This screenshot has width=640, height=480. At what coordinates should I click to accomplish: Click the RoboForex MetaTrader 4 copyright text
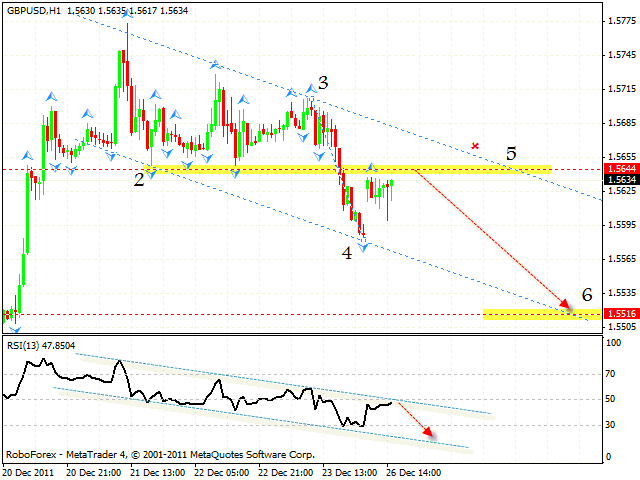tap(160, 453)
